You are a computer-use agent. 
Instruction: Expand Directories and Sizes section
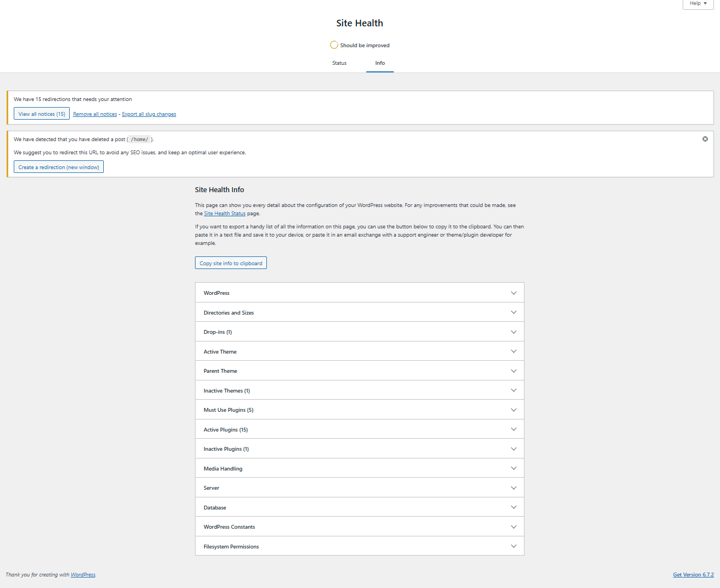coord(360,312)
